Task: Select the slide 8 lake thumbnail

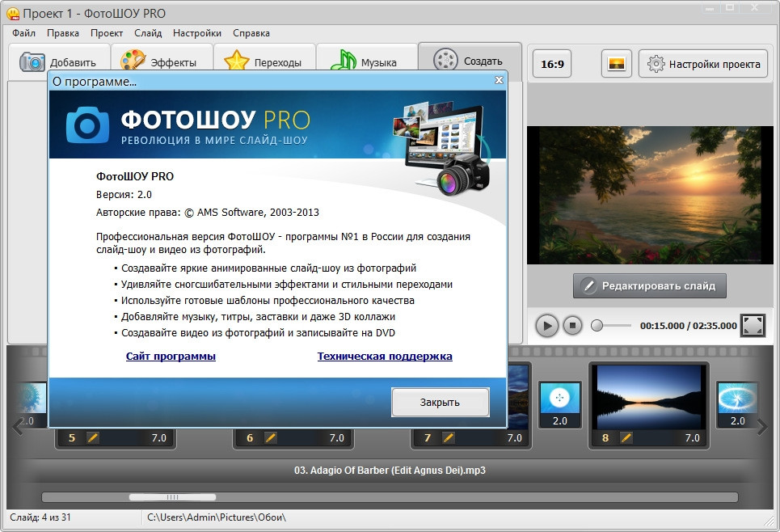Action: tap(649, 396)
